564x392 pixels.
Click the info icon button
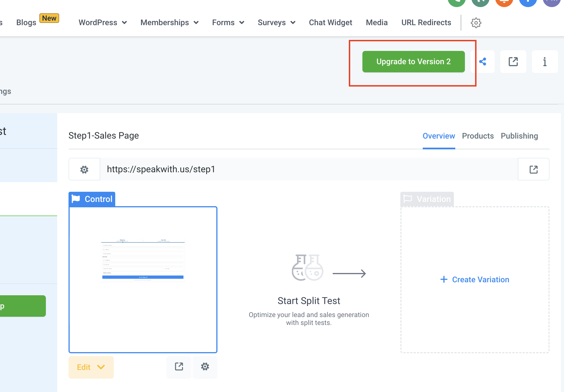(x=544, y=62)
